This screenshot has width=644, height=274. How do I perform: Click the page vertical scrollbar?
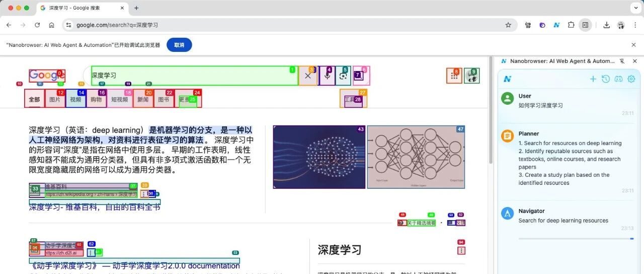coord(490,111)
